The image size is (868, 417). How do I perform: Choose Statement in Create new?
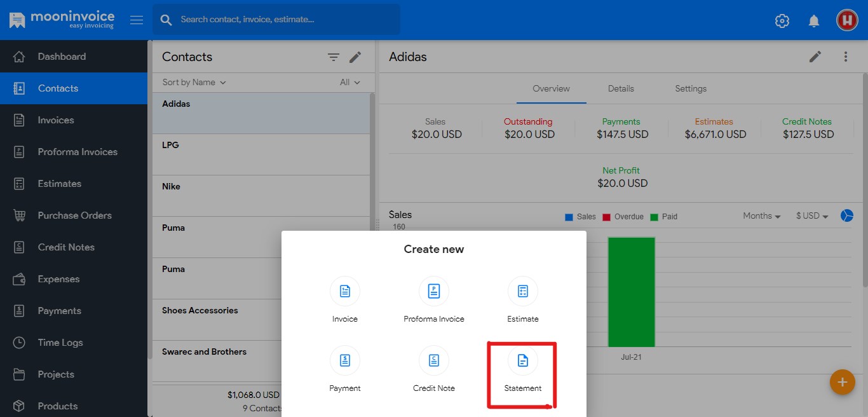(x=523, y=369)
